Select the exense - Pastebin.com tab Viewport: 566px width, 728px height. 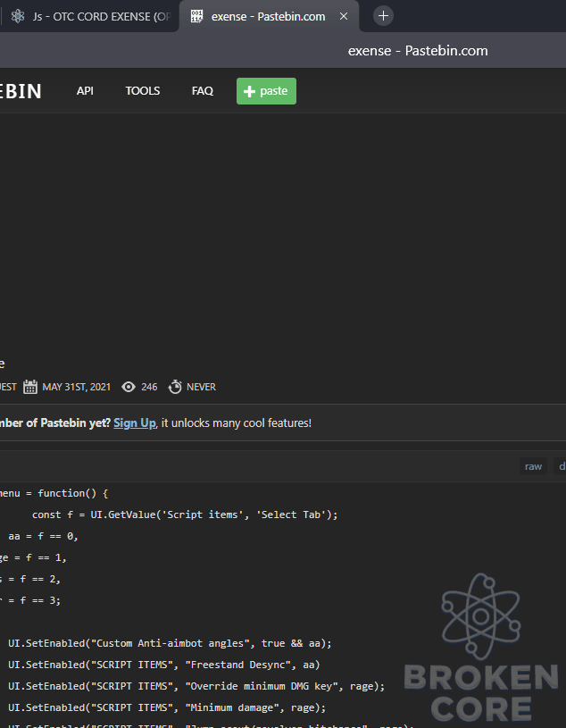[x=269, y=16]
